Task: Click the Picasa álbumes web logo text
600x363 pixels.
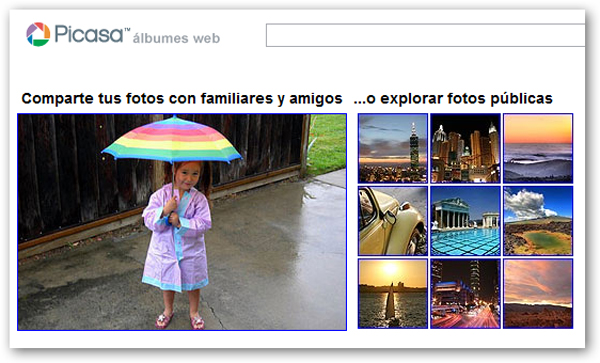Action: [x=137, y=34]
